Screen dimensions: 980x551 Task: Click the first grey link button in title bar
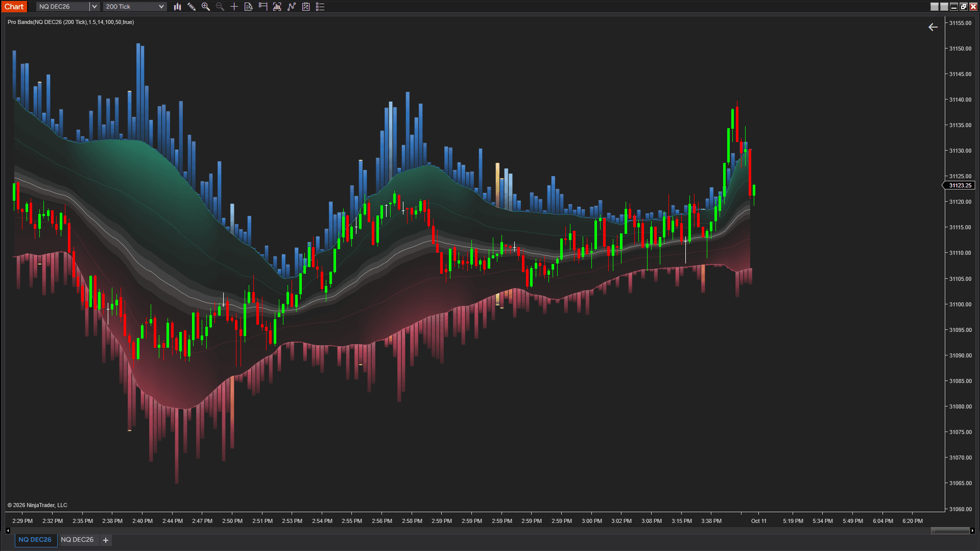[x=935, y=7]
